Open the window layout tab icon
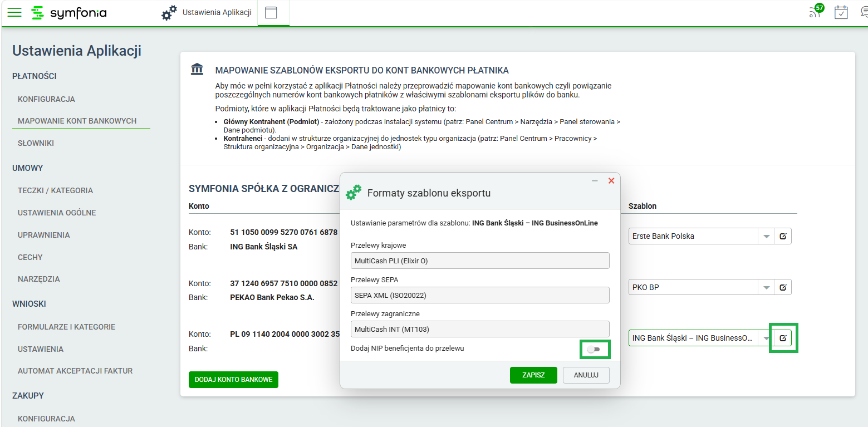The height and width of the screenshot is (427, 868). point(271,13)
